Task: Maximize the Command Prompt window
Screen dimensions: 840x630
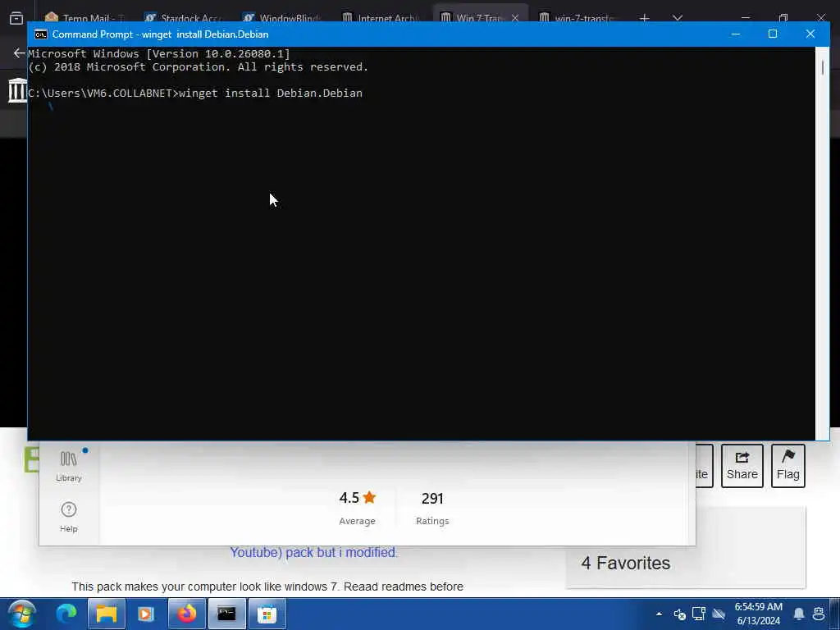Action: (773, 34)
